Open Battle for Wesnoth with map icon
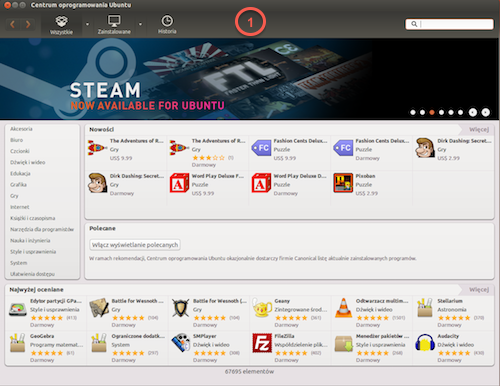Screen dimensions: 500x386 [x=99, y=308]
